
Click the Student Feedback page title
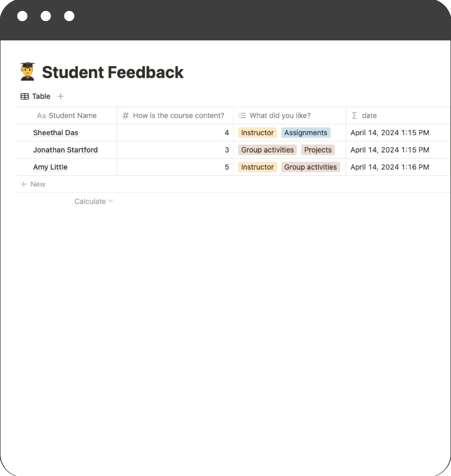click(113, 72)
